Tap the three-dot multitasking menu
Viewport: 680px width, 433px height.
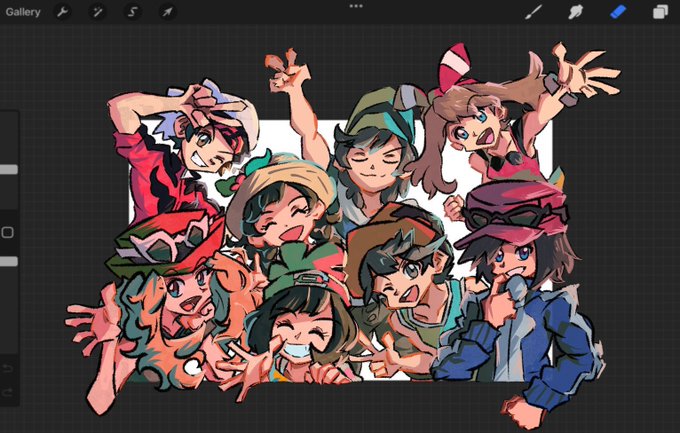(356, 6)
